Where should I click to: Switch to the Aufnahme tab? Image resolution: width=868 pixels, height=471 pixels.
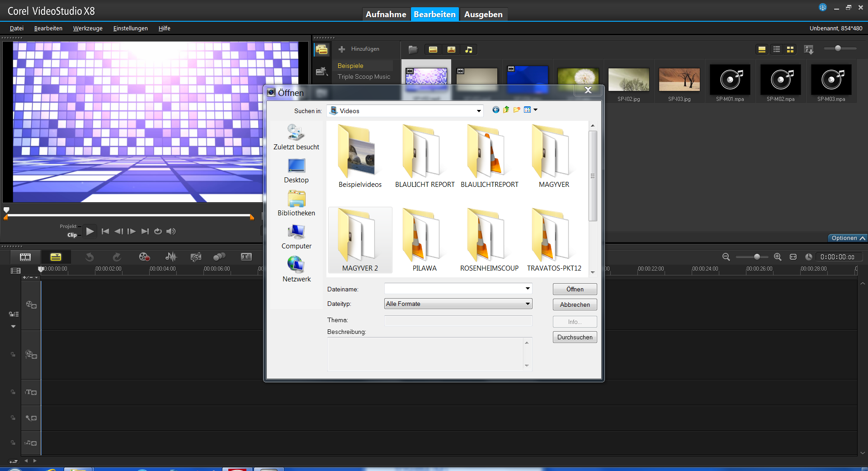click(x=386, y=14)
